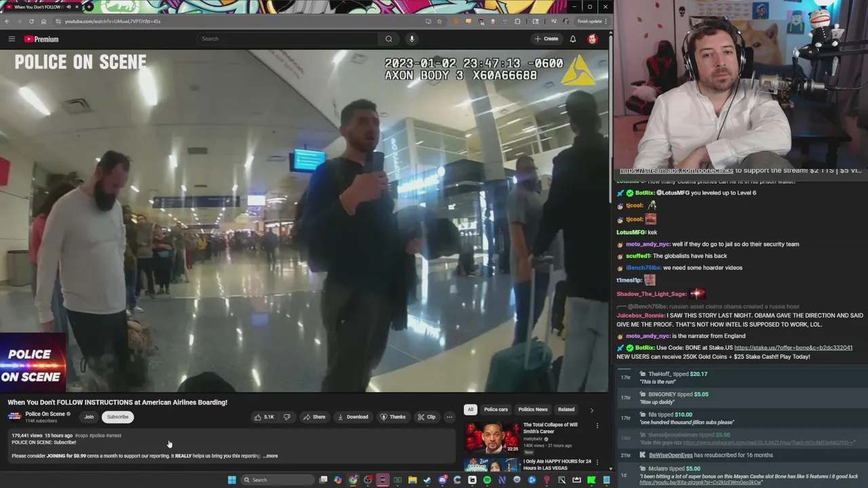Viewport: 868px width, 488px height.
Task: Show more filter chips with right arrow
Action: pos(591,410)
